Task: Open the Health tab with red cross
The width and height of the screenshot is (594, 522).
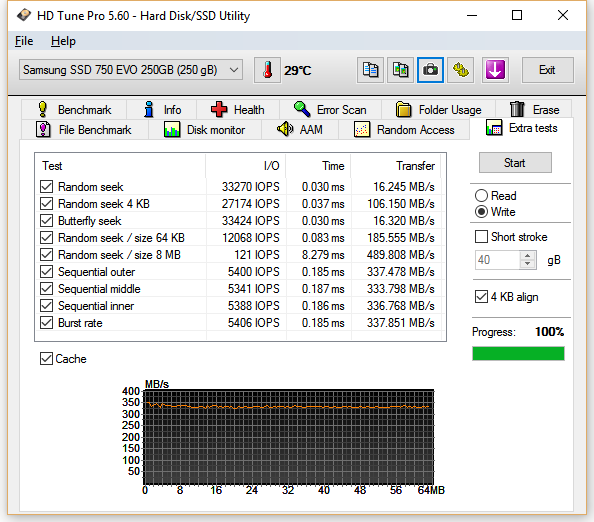Action: [x=238, y=110]
